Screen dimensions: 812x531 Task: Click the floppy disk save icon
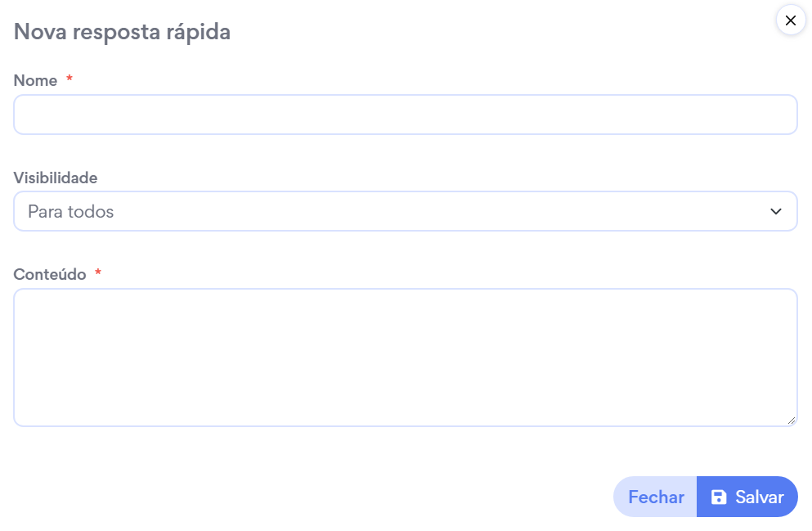(719, 497)
